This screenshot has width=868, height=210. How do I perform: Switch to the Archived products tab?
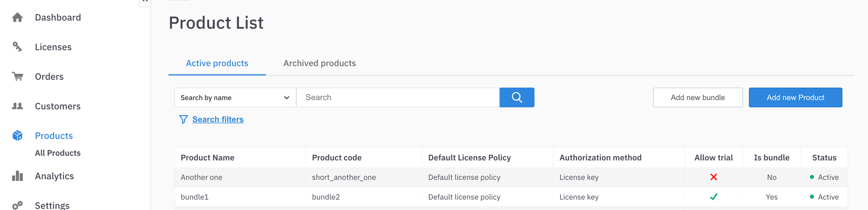(319, 63)
